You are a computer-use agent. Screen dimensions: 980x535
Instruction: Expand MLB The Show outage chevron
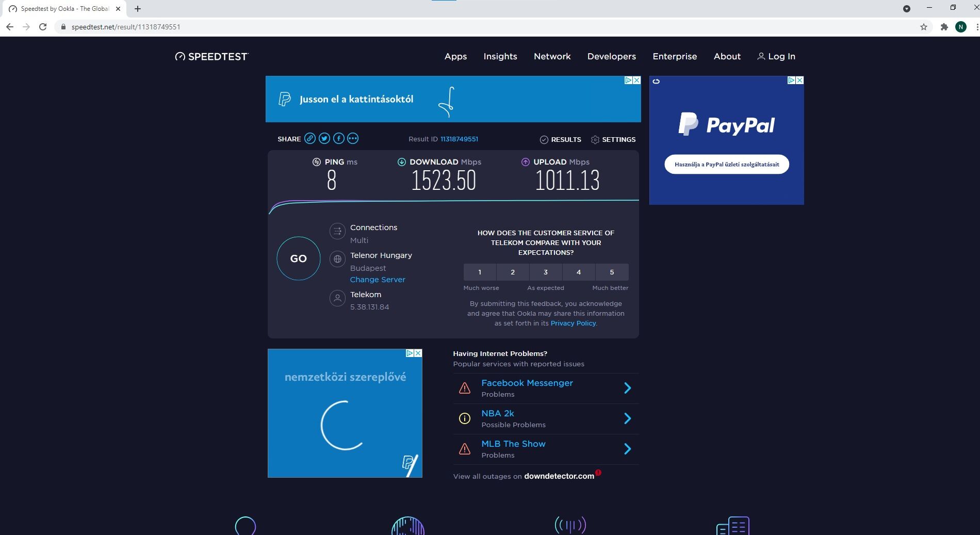coord(628,449)
